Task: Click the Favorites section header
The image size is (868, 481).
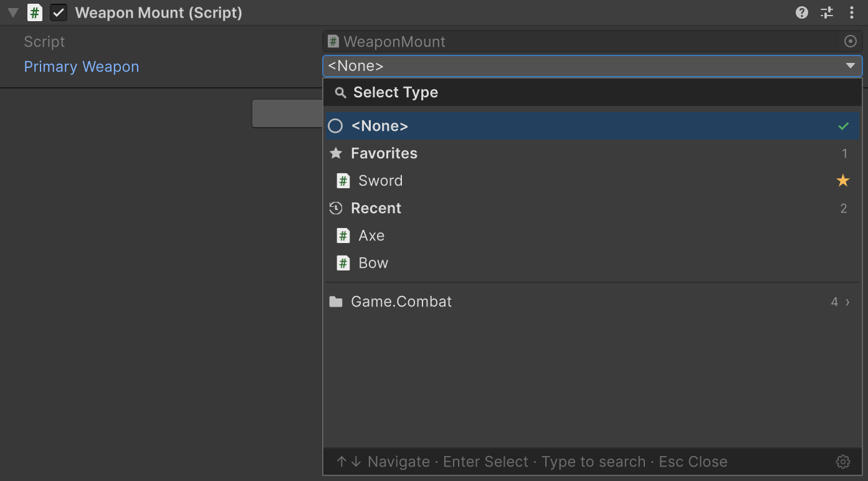Action: (x=593, y=153)
